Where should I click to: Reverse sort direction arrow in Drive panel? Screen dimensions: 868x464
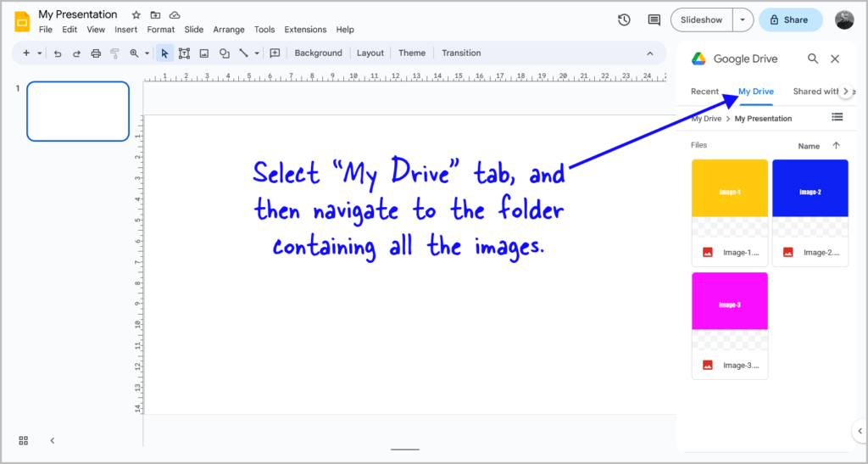[836, 146]
